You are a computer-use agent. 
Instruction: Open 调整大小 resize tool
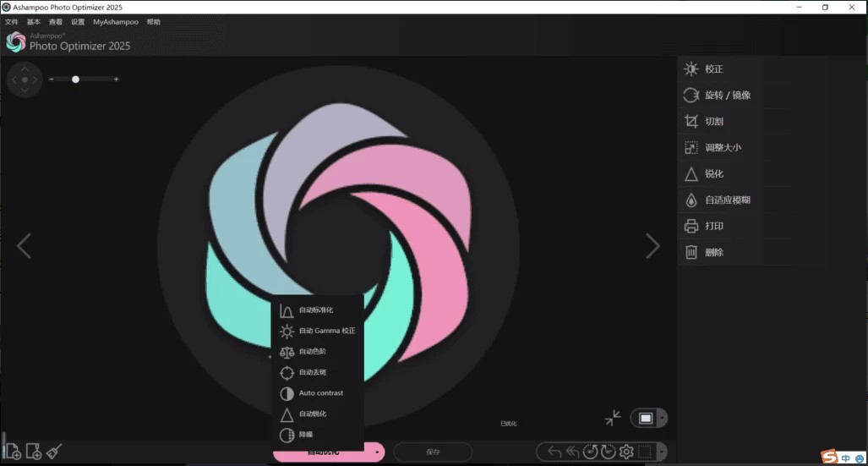click(691, 148)
